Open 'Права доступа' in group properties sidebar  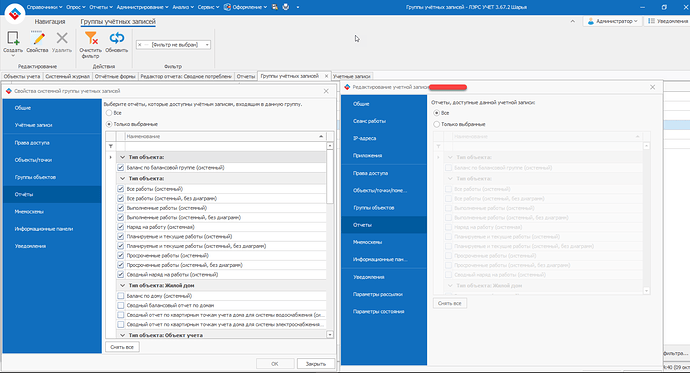tap(52, 143)
